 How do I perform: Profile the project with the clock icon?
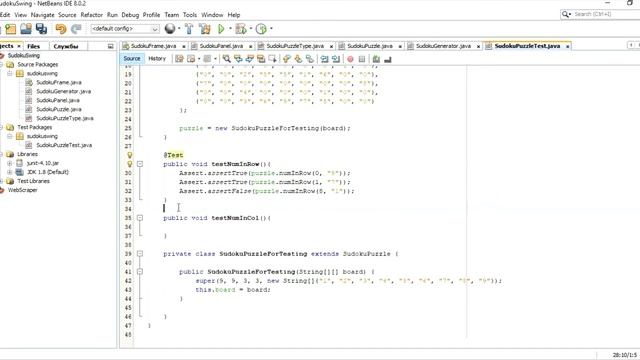point(261,29)
